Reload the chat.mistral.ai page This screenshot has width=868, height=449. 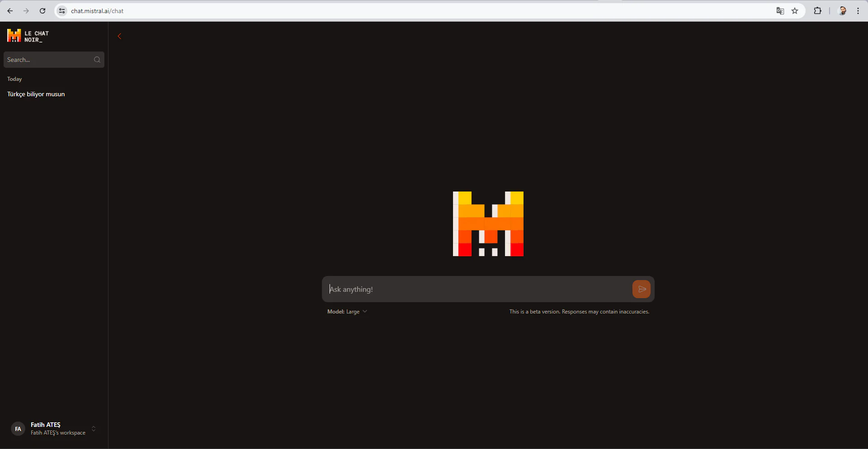click(x=42, y=11)
